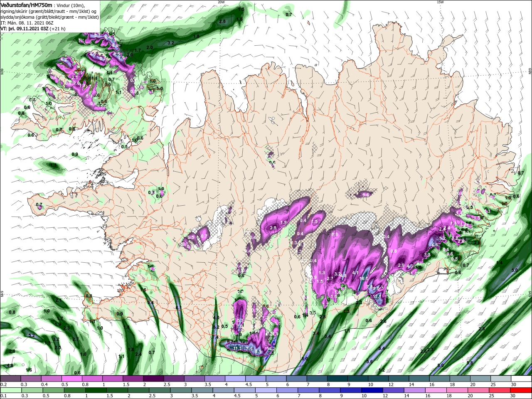Image resolution: width=532 pixels, height=399 pixels.
Task: Click the 9.6 value in the hatched highland patch
Action: pyautogui.click(x=366, y=195)
